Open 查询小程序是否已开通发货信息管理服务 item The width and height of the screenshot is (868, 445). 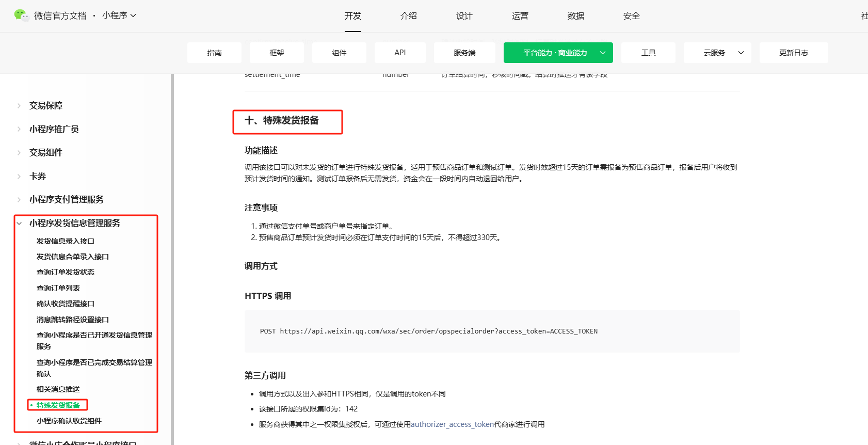point(94,341)
